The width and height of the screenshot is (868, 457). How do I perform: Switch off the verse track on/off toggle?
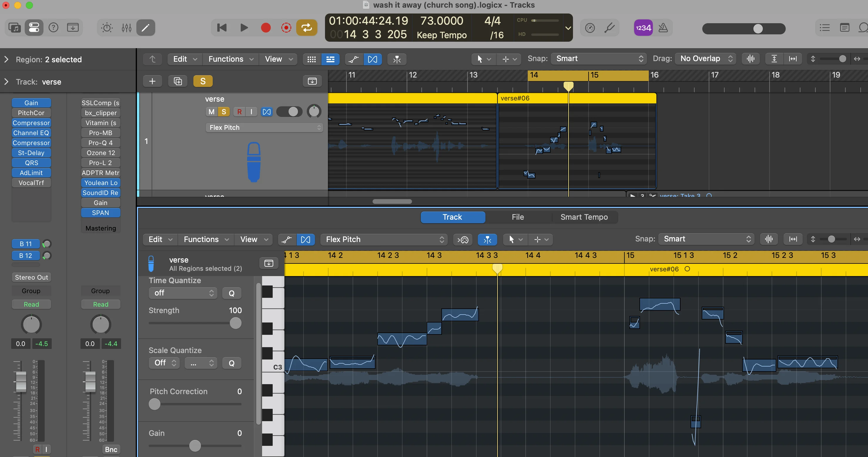point(289,112)
